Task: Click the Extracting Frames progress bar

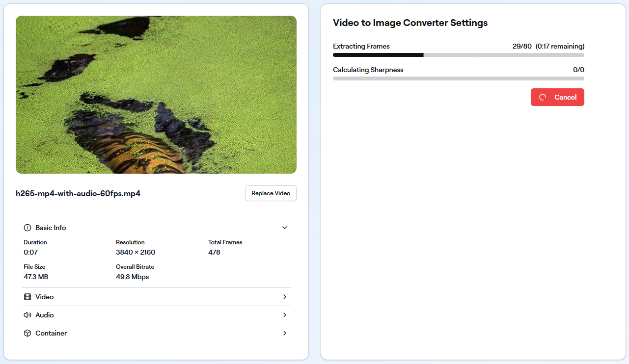Action: [x=458, y=55]
